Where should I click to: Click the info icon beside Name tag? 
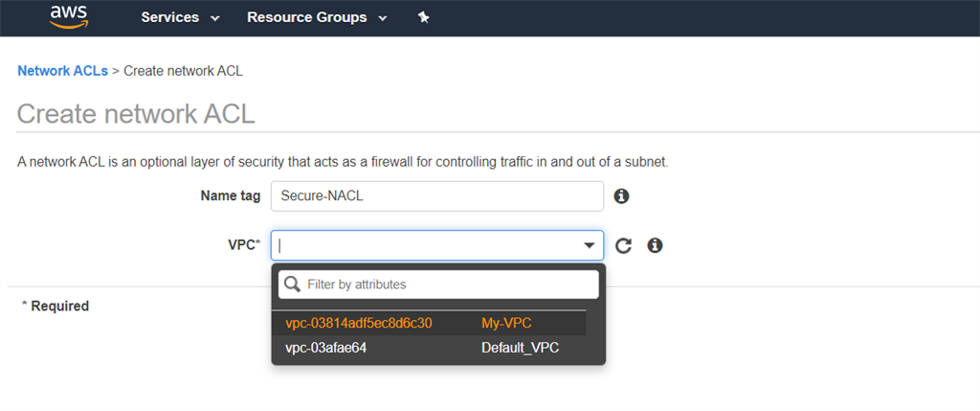click(621, 196)
